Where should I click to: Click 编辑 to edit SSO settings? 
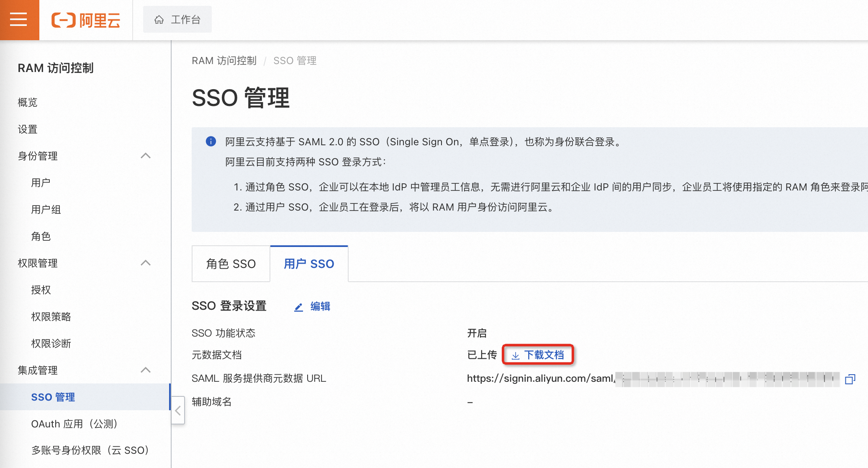tap(320, 306)
